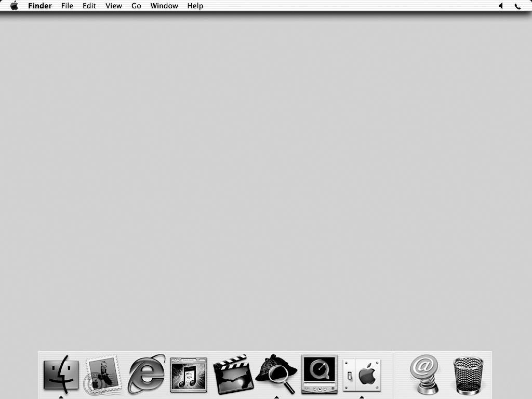Open the Go menu

coord(136,6)
